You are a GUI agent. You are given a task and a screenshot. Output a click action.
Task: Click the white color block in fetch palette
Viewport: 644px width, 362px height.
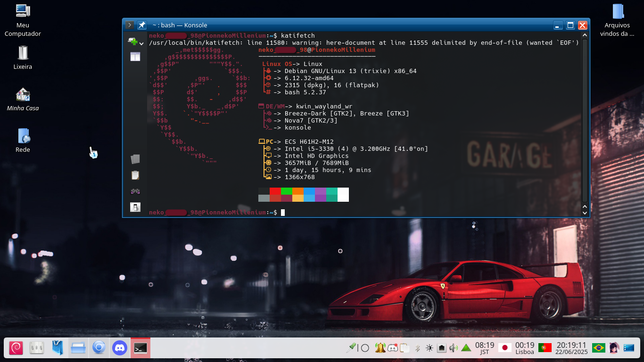(343, 195)
